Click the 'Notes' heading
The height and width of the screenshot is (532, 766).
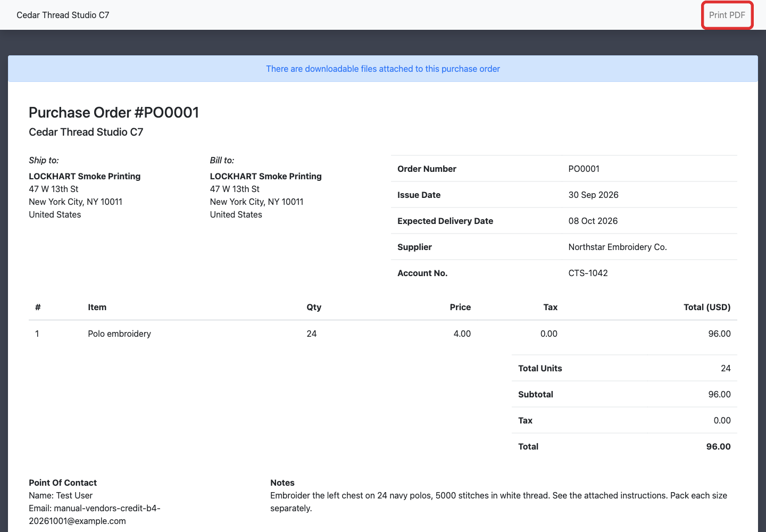pos(282,483)
